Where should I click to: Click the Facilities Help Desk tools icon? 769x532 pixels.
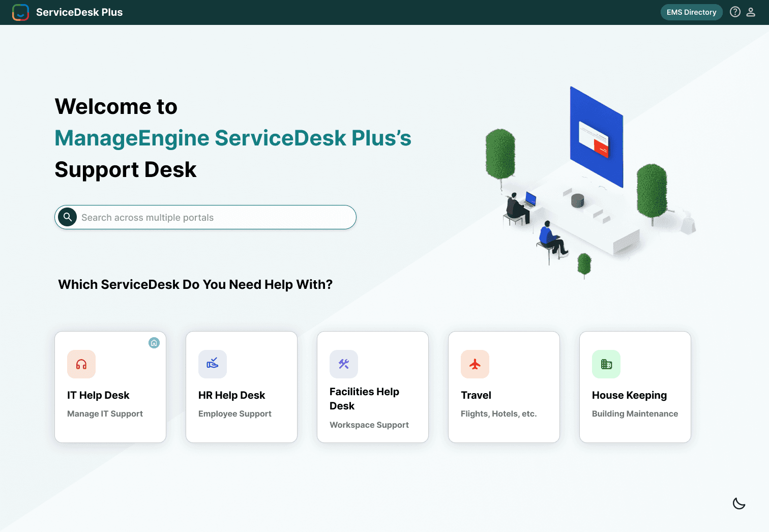[344, 364]
